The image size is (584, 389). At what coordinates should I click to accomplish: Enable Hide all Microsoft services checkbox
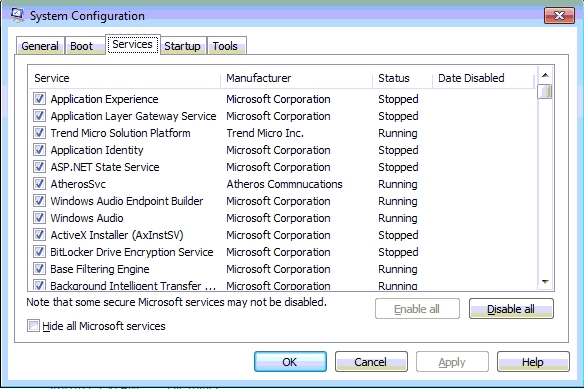[33, 326]
